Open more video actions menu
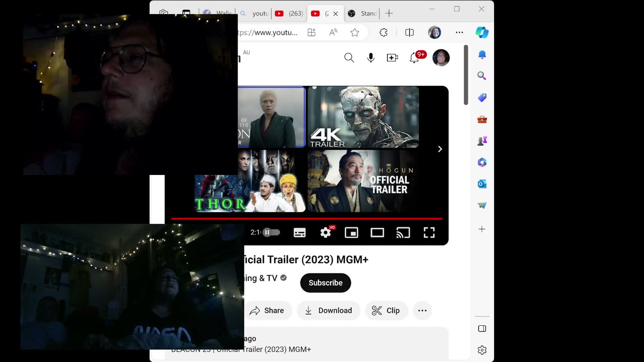This screenshot has width=644, height=362. pyautogui.click(x=422, y=311)
